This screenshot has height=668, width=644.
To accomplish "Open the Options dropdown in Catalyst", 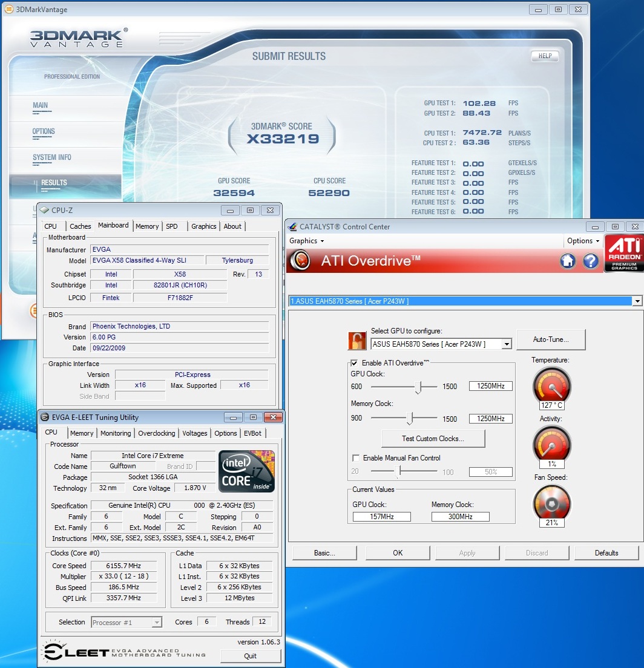I will tap(583, 241).
